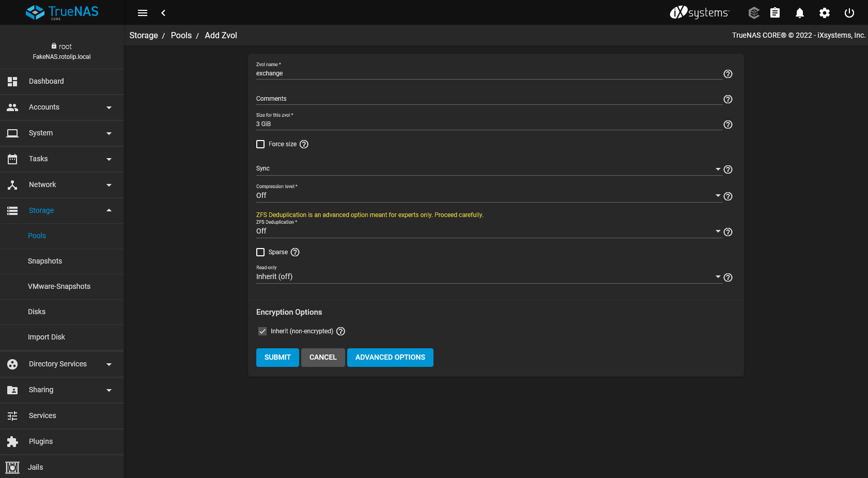Screen dimensions: 868x478
Task: Open the settings gear icon
Action: pyautogui.click(x=824, y=13)
